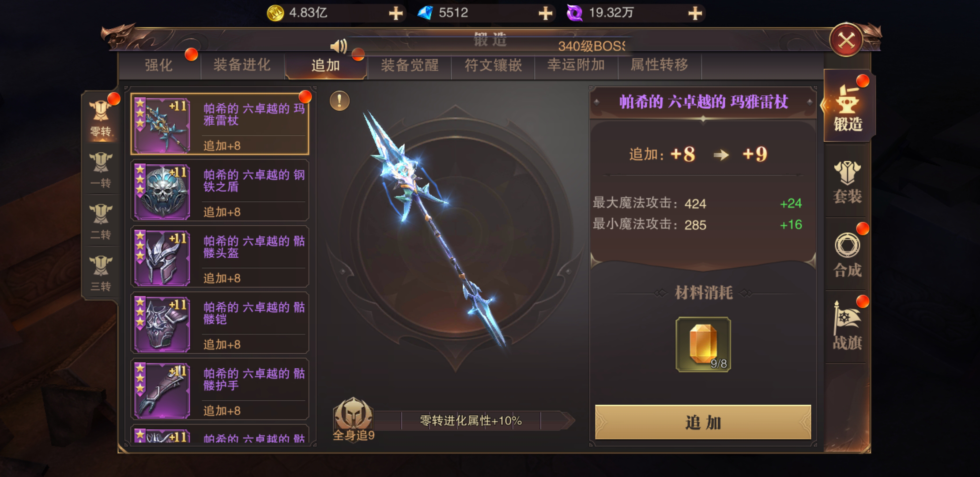Click the orange gem material icon

703,344
